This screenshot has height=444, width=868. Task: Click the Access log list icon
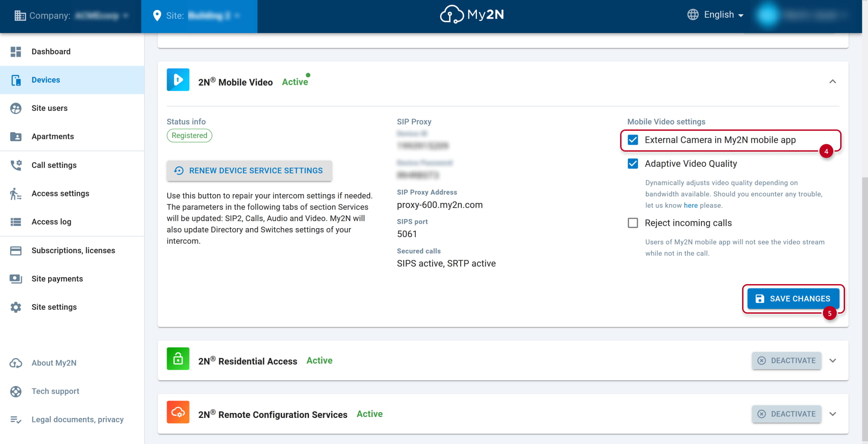pos(16,222)
